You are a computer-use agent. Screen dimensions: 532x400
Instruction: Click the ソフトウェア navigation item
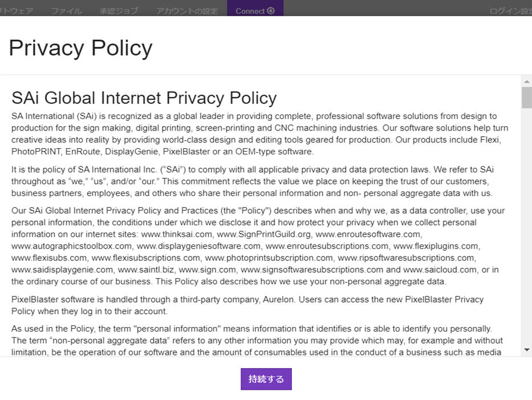click(x=16, y=11)
